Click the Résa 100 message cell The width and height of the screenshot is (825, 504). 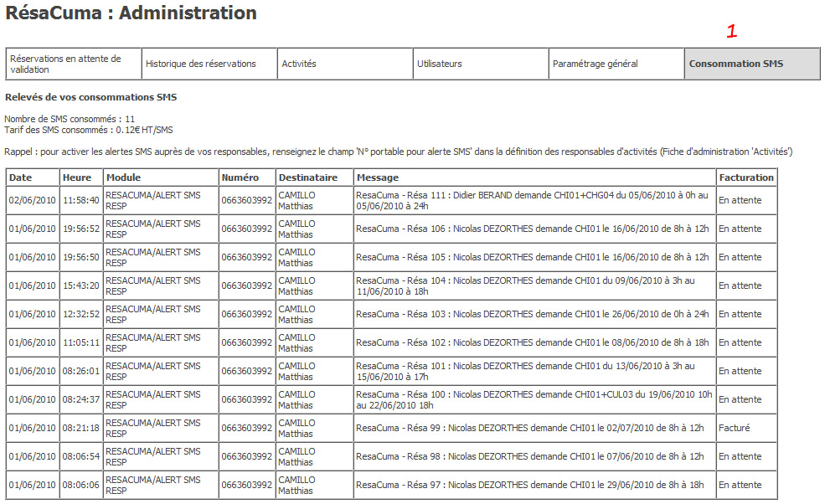coord(534,399)
